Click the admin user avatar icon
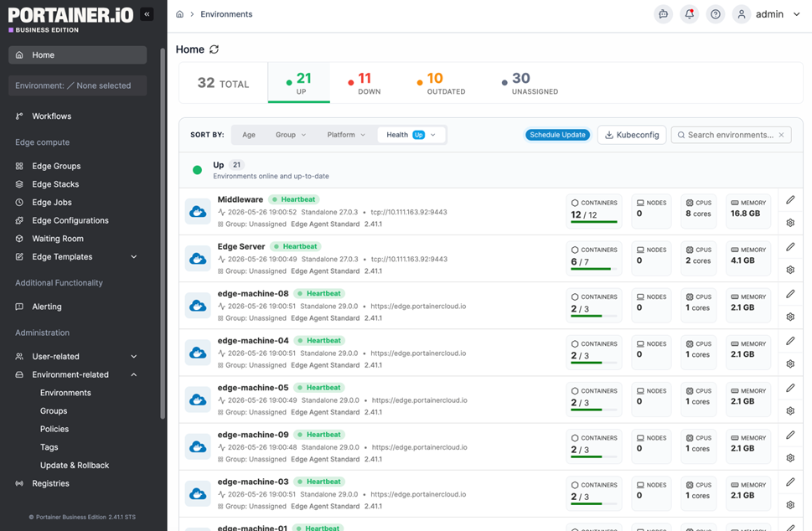The height and width of the screenshot is (531, 812). 742,14
